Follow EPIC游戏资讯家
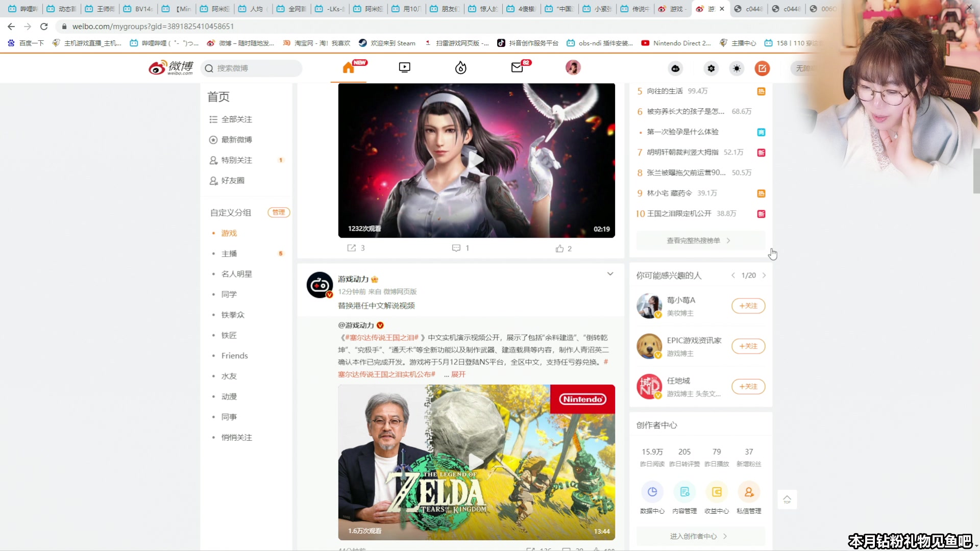 pyautogui.click(x=748, y=346)
